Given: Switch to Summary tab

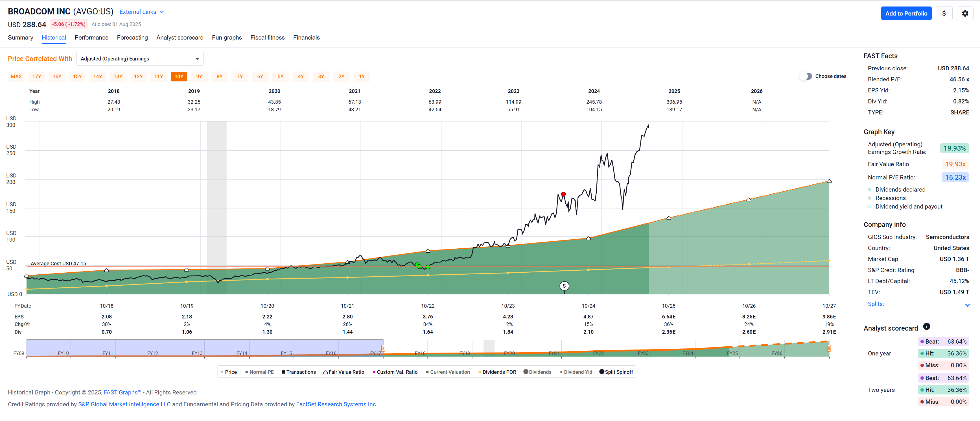Looking at the screenshot, I should tap(21, 37).
